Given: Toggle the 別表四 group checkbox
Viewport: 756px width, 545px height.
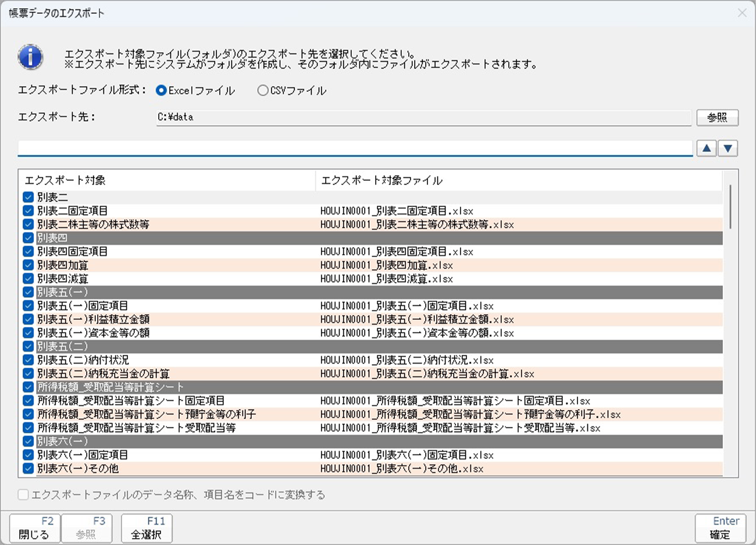Looking at the screenshot, I should [x=28, y=238].
